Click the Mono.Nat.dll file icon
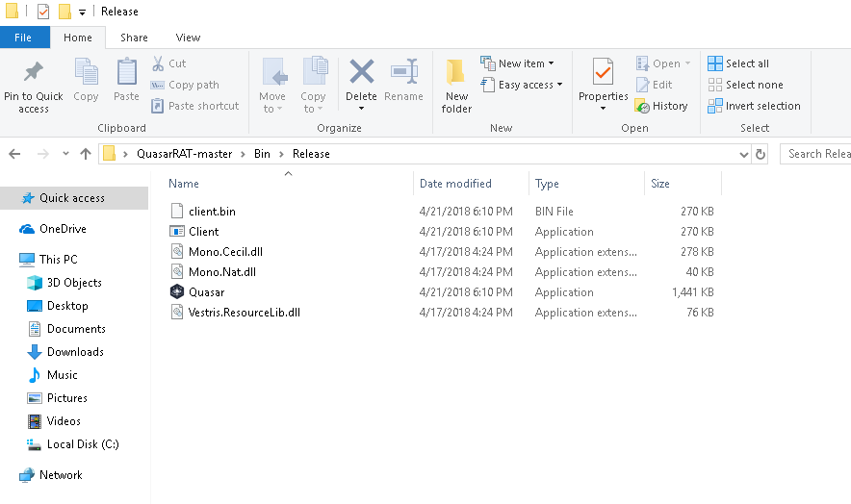Screen dimensions: 851x504 [x=177, y=272]
